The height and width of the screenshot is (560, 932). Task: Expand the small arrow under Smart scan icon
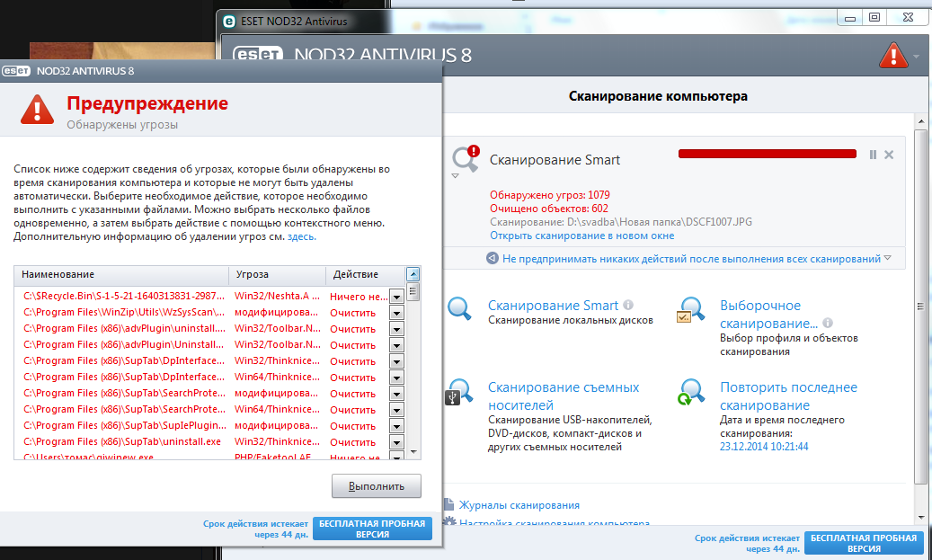coord(455,176)
